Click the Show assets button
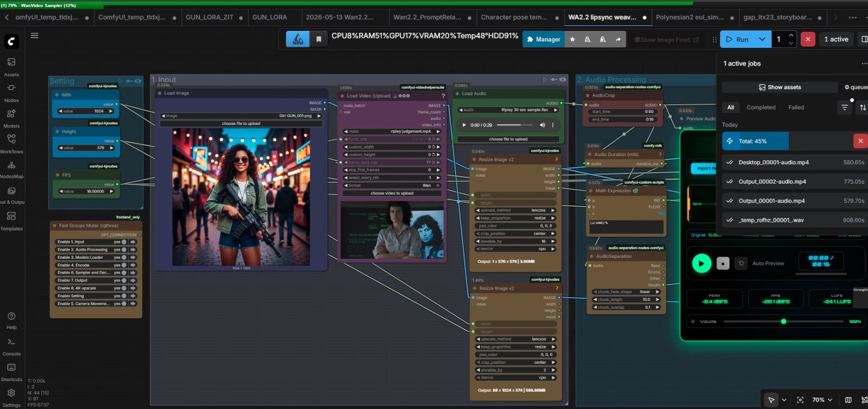Screen dimensions: 868x409 pos(780,87)
